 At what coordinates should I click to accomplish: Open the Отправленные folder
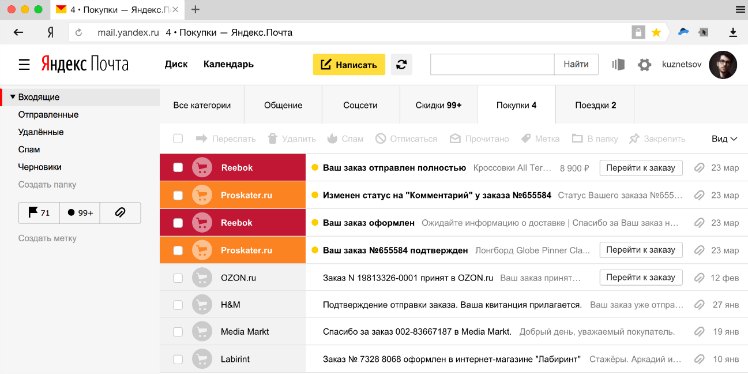pyautogui.click(x=48, y=114)
